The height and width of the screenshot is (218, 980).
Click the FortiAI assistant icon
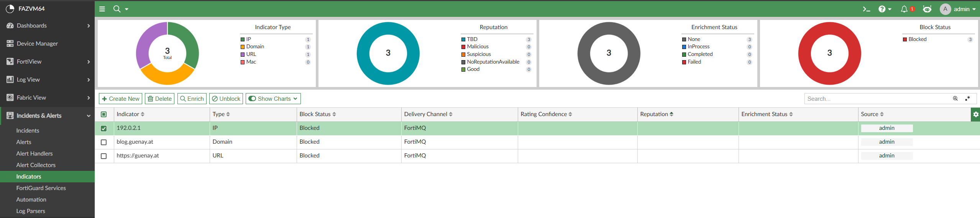(x=927, y=9)
